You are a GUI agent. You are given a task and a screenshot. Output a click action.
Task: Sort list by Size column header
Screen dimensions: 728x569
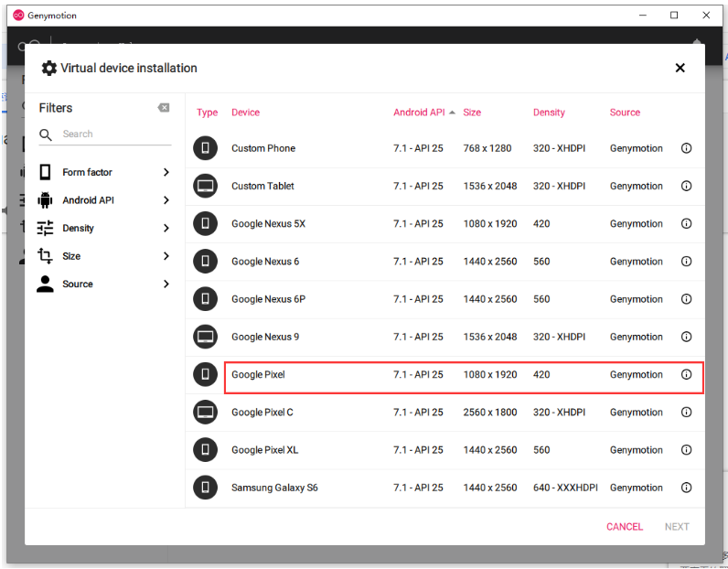pyautogui.click(x=472, y=113)
